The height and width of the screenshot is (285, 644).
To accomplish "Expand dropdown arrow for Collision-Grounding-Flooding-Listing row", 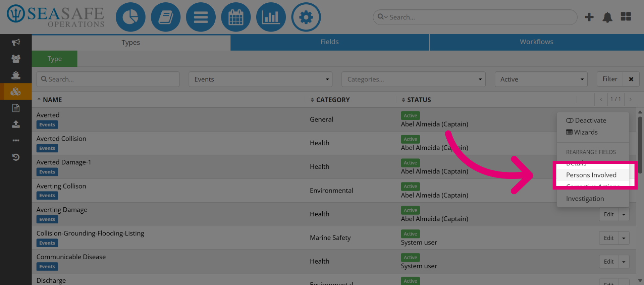I will tap(624, 238).
